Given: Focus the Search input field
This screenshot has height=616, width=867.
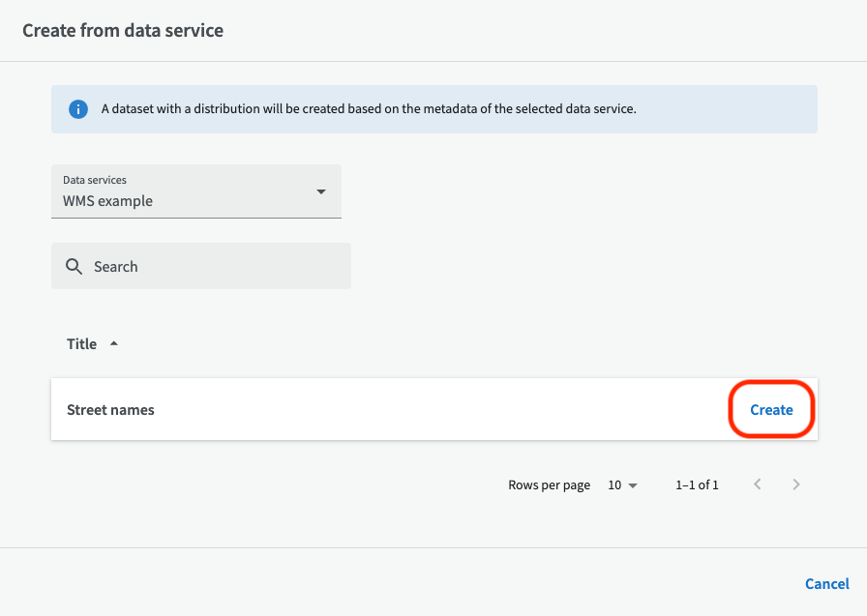Looking at the screenshot, I should (x=213, y=267).
